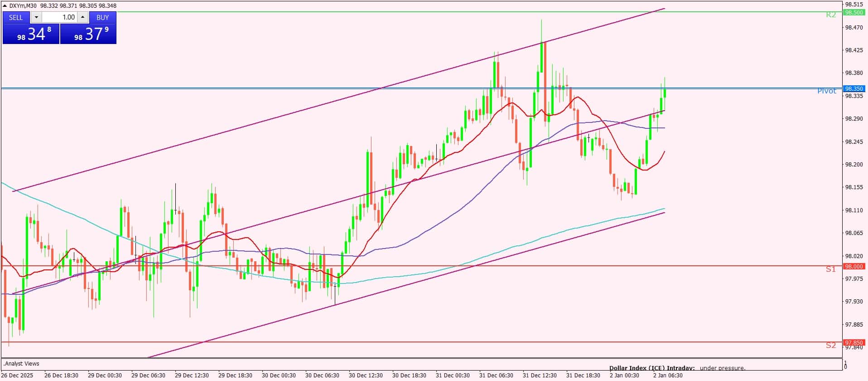868x381 pixels.
Task: Click the 29 Dec 06:30 time label
Action: (148, 375)
